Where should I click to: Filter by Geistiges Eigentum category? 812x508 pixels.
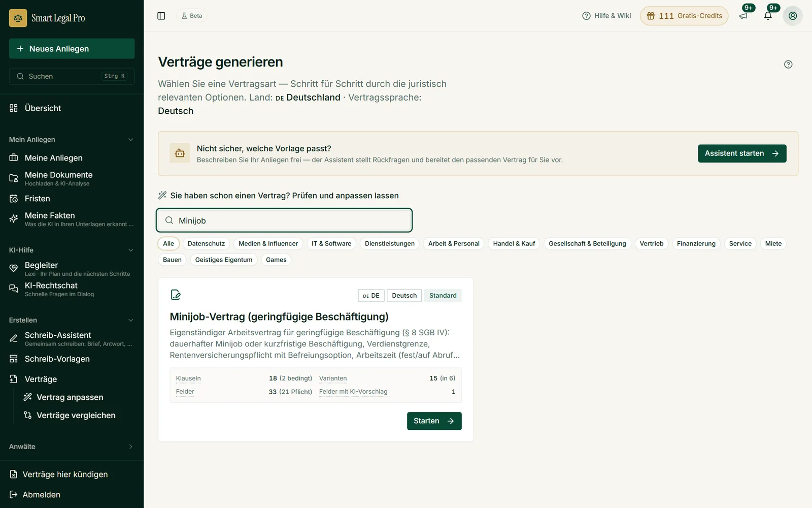pyautogui.click(x=224, y=260)
